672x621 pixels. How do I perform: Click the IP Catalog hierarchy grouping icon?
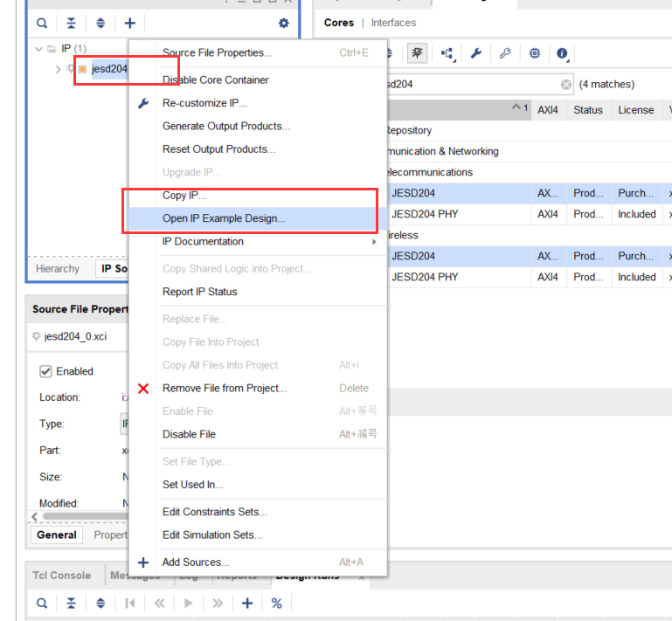448,53
